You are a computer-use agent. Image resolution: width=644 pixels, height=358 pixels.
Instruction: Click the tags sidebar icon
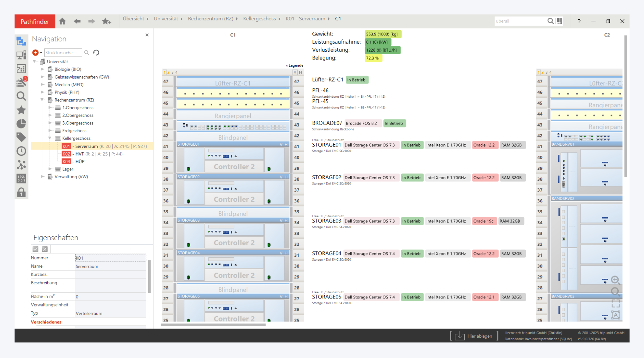click(21, 137)
